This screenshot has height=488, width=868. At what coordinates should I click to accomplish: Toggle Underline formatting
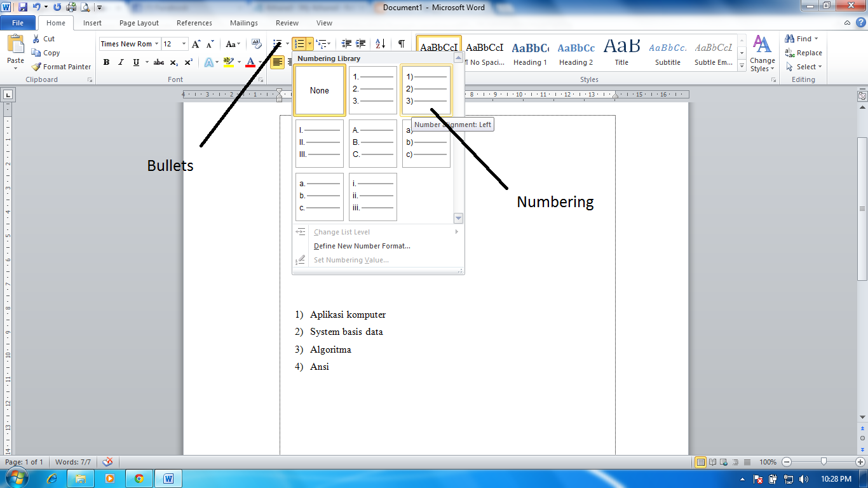[x=135, y=62]
